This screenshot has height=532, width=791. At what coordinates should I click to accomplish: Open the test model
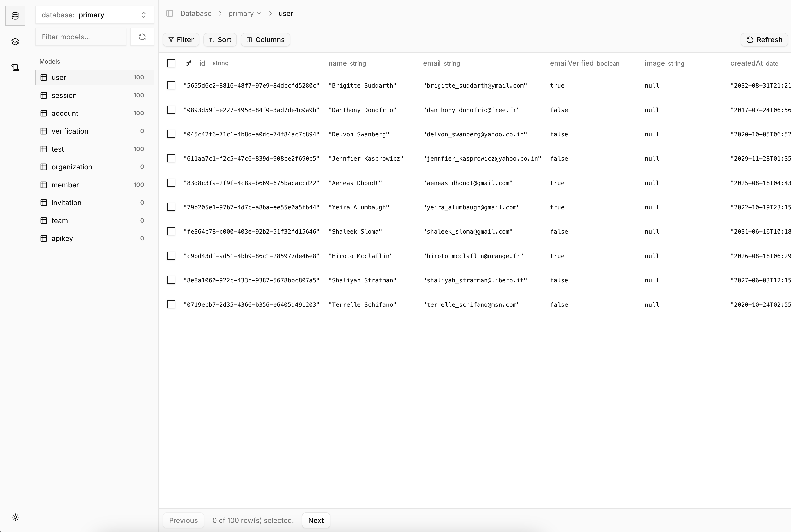95,149
